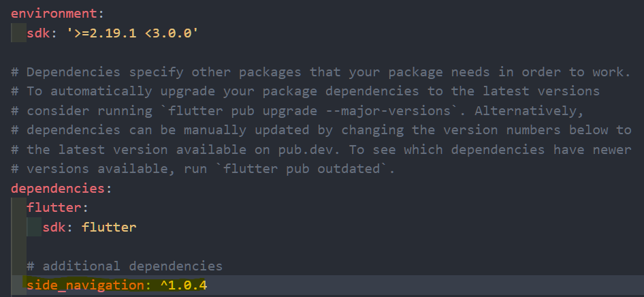Click the 'sdk' key under environment
This screenshot has width=644, height=297.
tap(38, 33)
